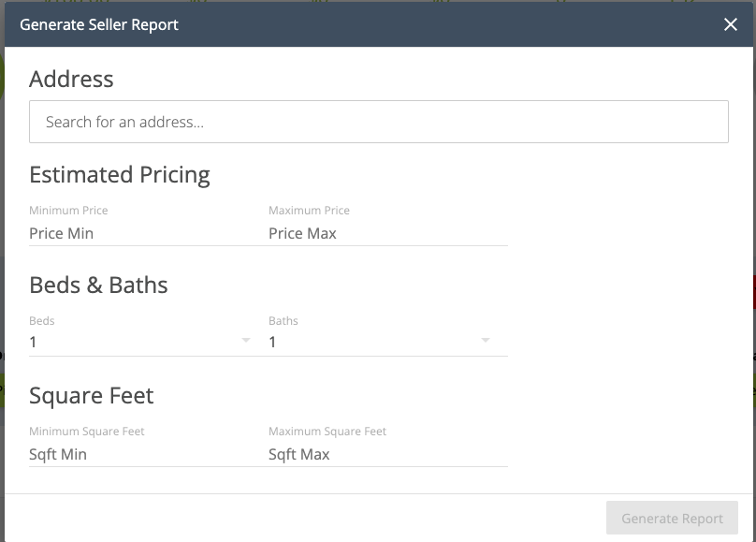Focus the Price Max input field

(386, 233)
